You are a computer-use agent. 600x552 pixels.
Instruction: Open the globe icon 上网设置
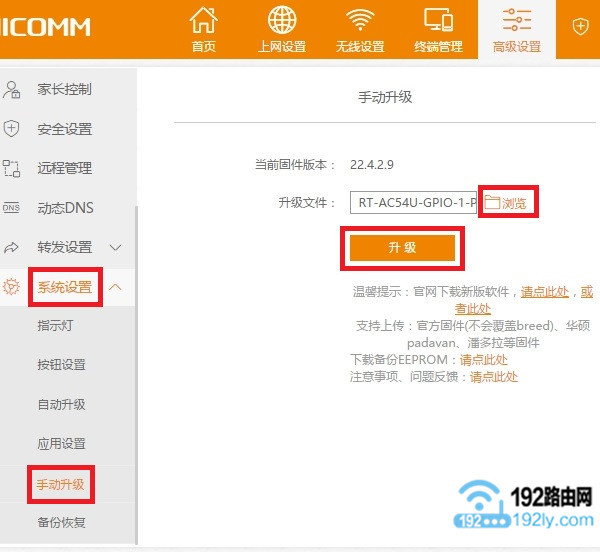click(x=282, y=29)
